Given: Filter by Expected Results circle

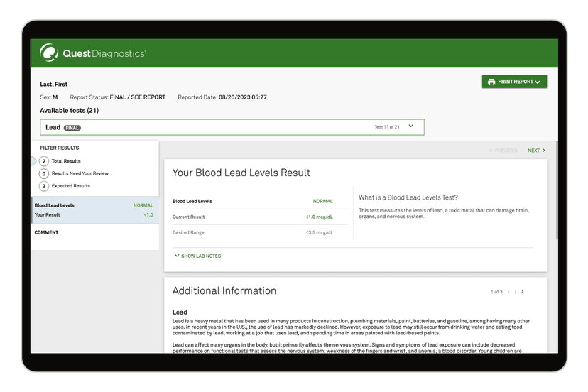Looking at the screenshot, I should [44, 186].
